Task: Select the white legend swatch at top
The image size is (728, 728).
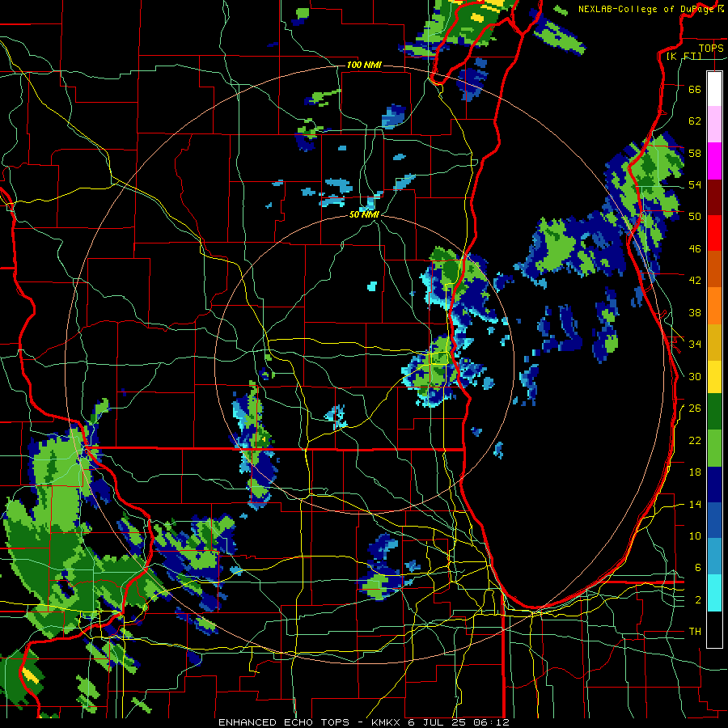Action: (x=714, y=89)
